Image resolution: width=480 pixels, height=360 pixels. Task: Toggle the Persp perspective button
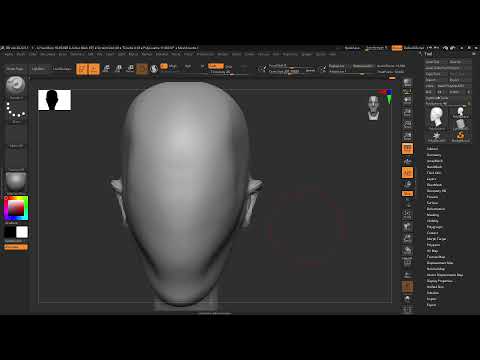407,148
